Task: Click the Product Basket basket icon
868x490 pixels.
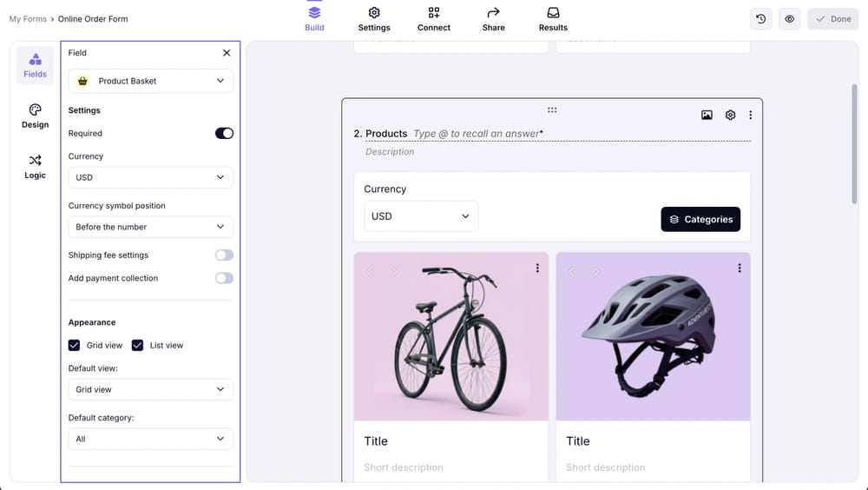Action: point(82,81)
